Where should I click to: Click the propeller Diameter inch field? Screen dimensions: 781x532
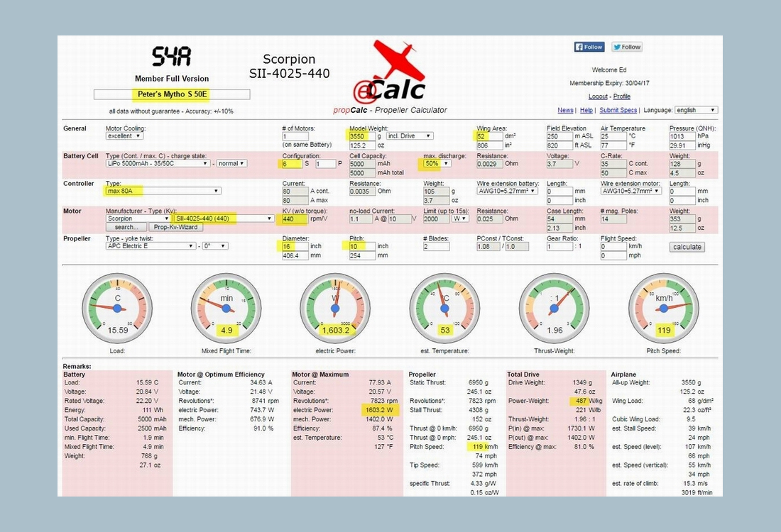[295, 246]
